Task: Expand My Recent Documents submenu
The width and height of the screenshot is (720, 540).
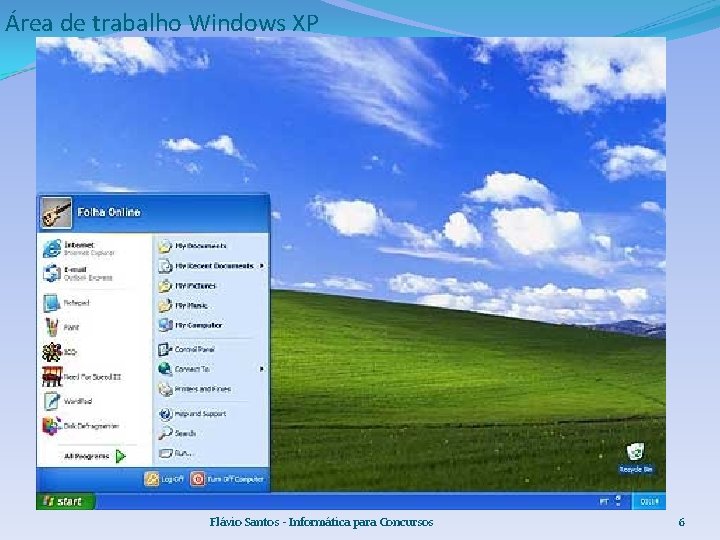Action: pos(212,266)
